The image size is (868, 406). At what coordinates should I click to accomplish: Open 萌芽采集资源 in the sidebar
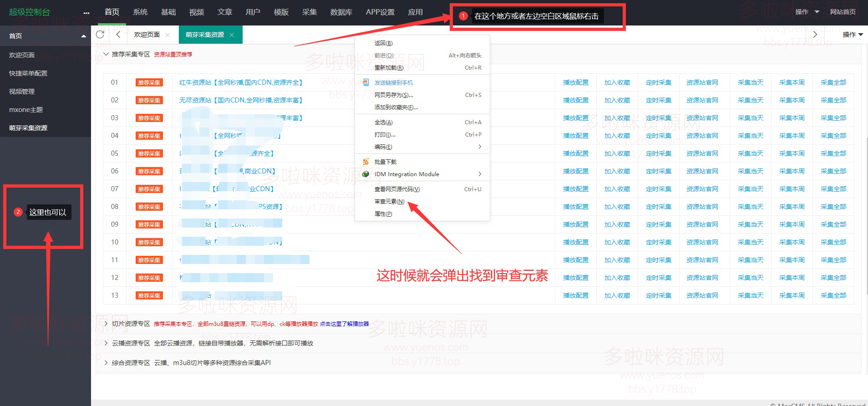28,128
